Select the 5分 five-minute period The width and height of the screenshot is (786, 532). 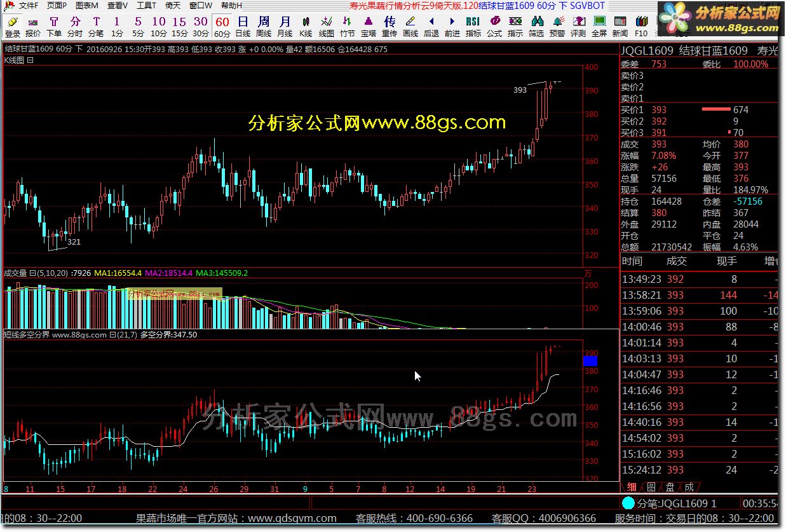point(138,27)
